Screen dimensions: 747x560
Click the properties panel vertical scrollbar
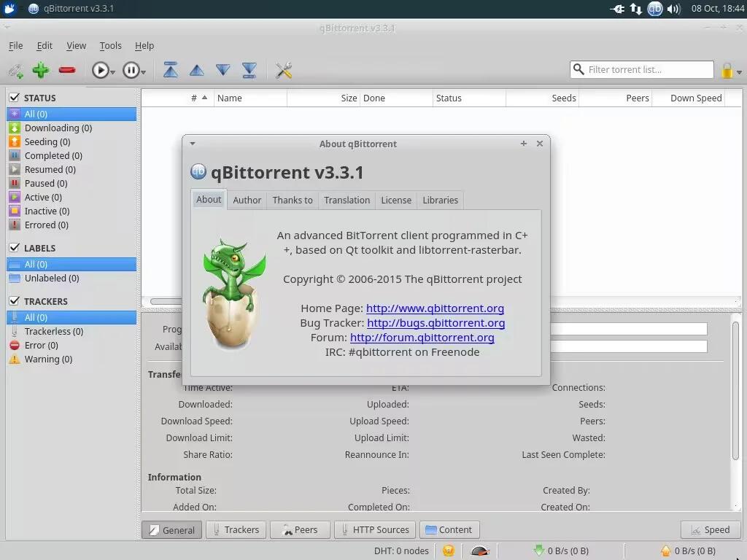(735, 391)
